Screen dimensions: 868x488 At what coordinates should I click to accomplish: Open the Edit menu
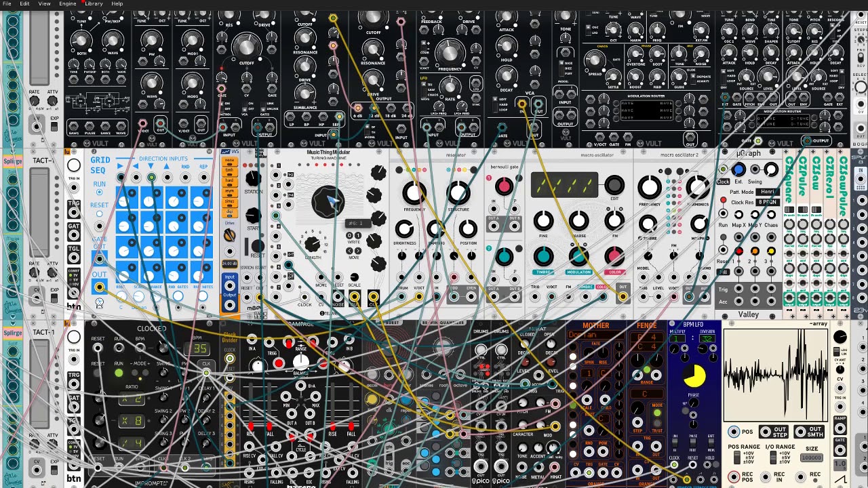tap(24, 3)
